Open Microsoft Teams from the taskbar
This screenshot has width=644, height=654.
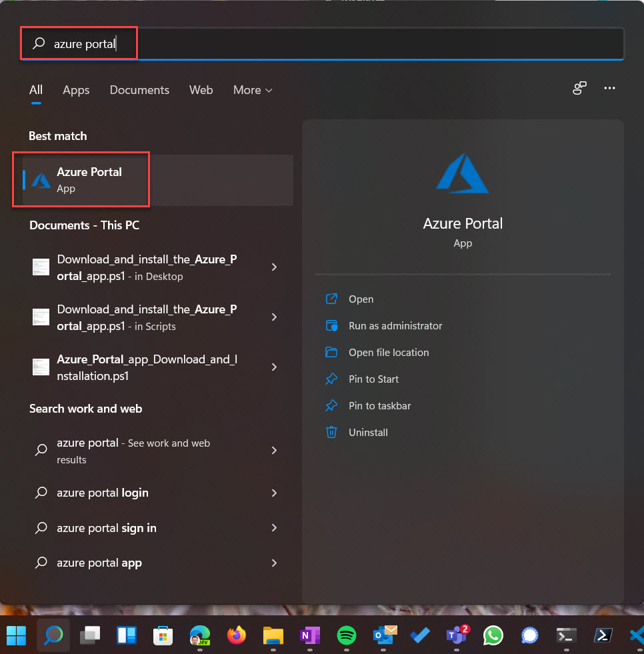(x=456, y=636)
